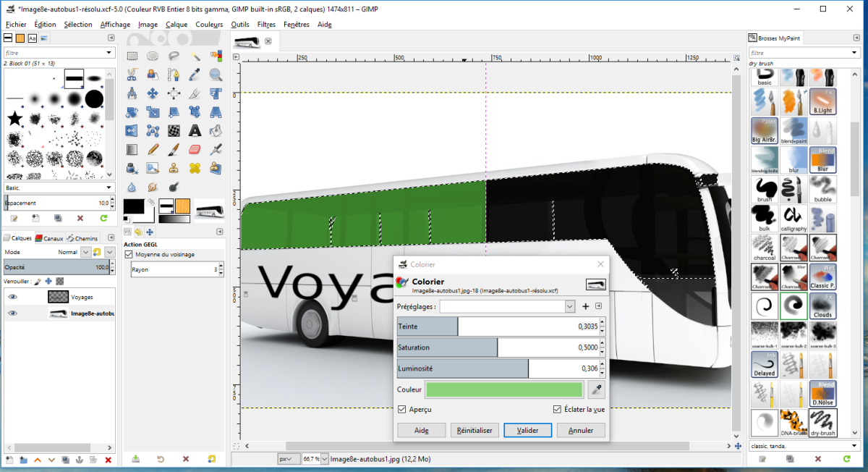Screen dimensions: 868x472
Task: Select the Eraser tool
Action: pos(195,150)
